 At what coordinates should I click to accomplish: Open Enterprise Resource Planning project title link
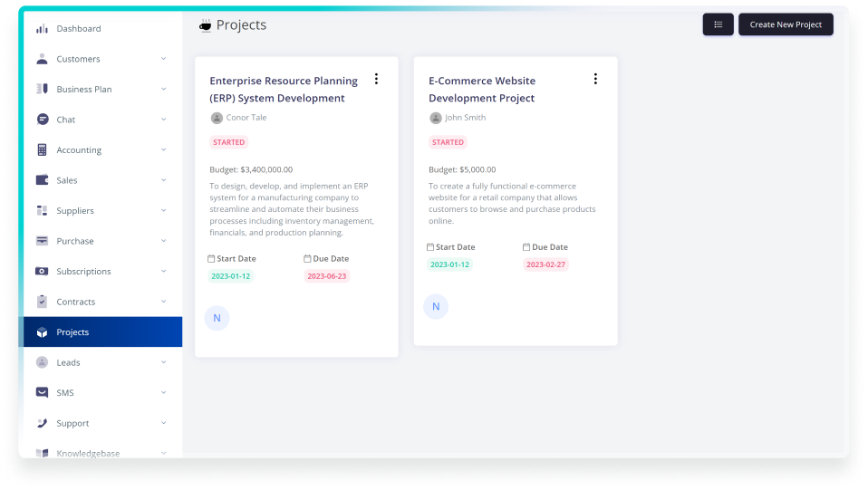284,89
